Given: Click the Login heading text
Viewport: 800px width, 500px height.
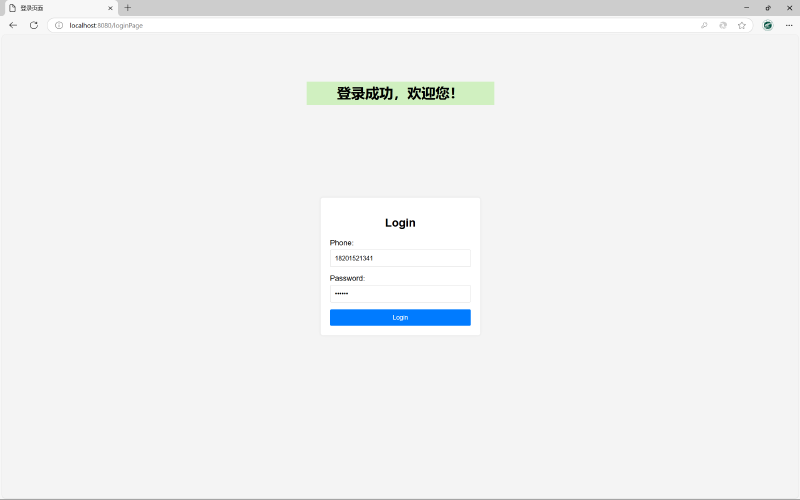Looking at the screenshot, I should click(400, 222).
